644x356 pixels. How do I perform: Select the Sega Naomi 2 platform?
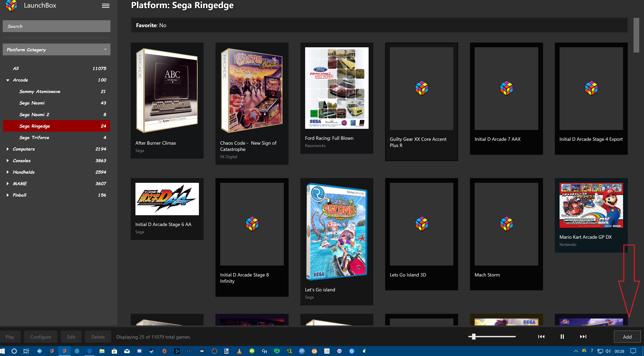coord(57,114)
